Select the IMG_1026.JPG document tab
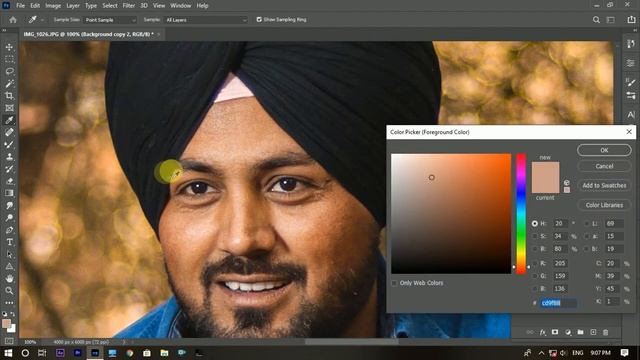 89,34
